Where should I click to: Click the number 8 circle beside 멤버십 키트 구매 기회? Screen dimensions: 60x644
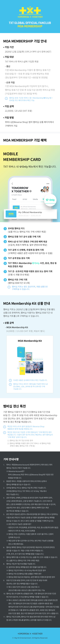[5, 280]
